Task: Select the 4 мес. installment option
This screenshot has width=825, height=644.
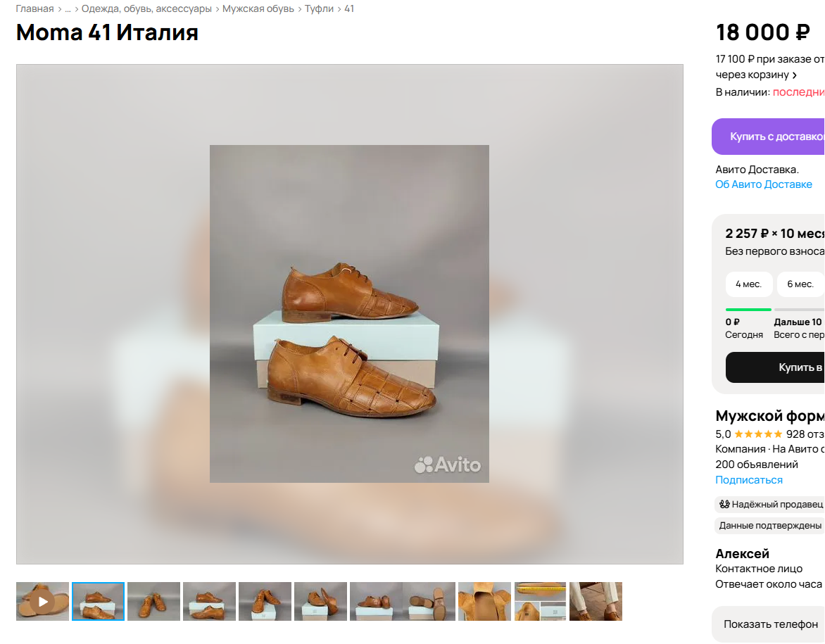Action: coord(748,284)
